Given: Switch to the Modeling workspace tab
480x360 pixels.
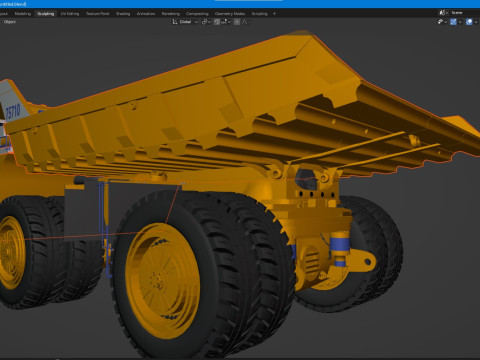Looking at the screenshot, I should (23, 14).
